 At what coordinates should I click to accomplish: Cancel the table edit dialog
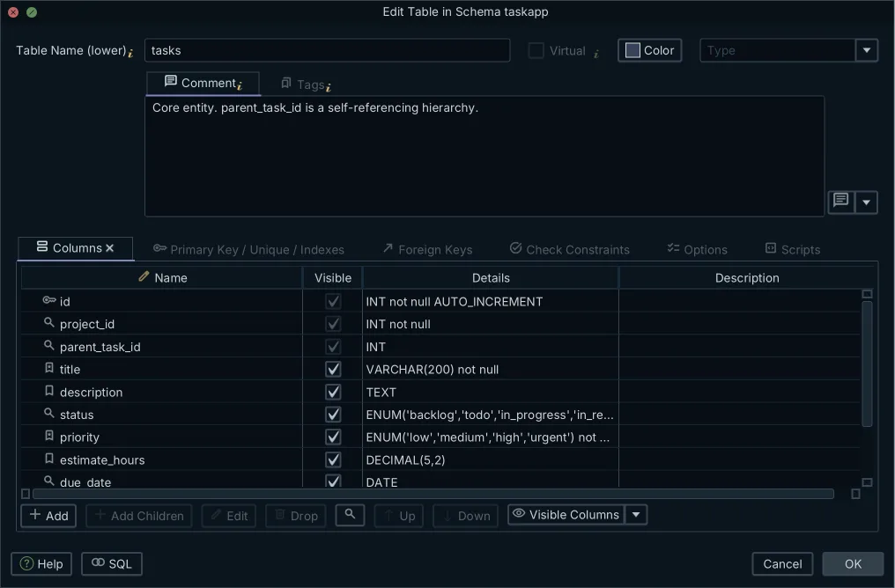[782, 563]
